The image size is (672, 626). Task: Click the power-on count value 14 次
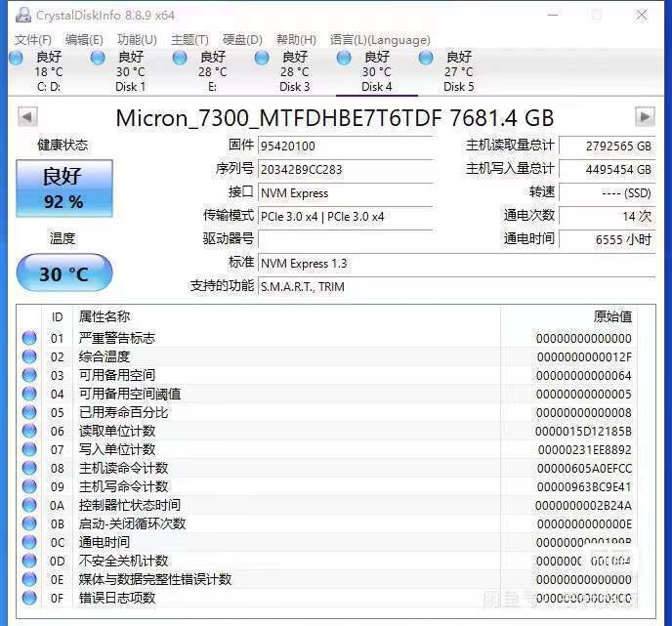click(x=608, y=217)
